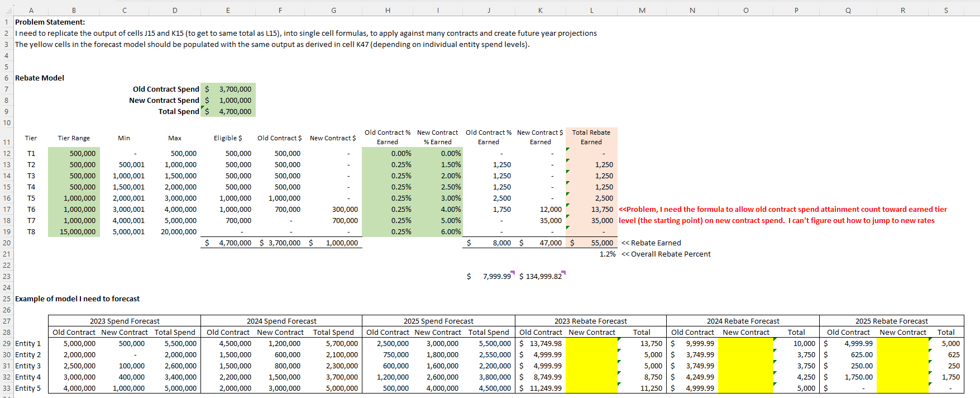Screen dimensions: 980x398
Task: Select row header 29
Action: [x=7, y=343]
